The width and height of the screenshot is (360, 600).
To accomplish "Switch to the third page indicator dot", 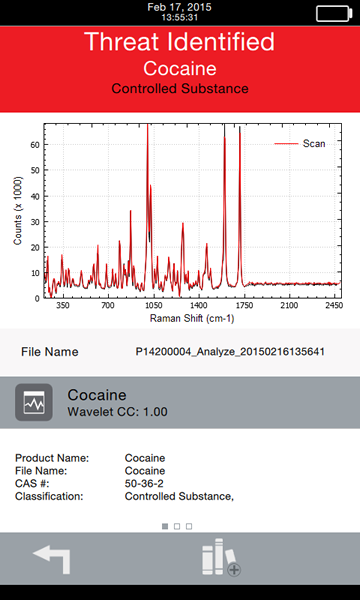I will click(189, 527).
